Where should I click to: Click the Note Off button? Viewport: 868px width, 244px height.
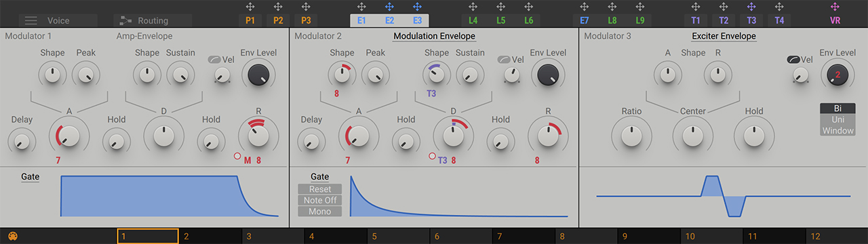[320, 201]
